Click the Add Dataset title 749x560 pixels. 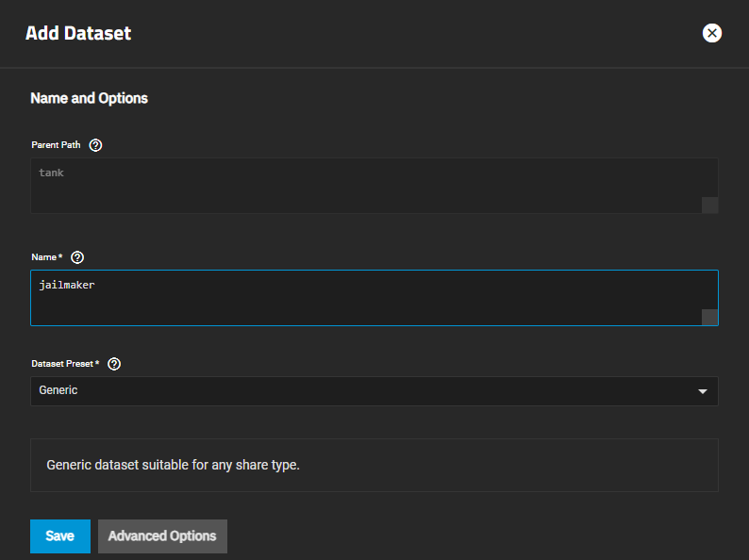pyautogui.click(x=78, y=34)
